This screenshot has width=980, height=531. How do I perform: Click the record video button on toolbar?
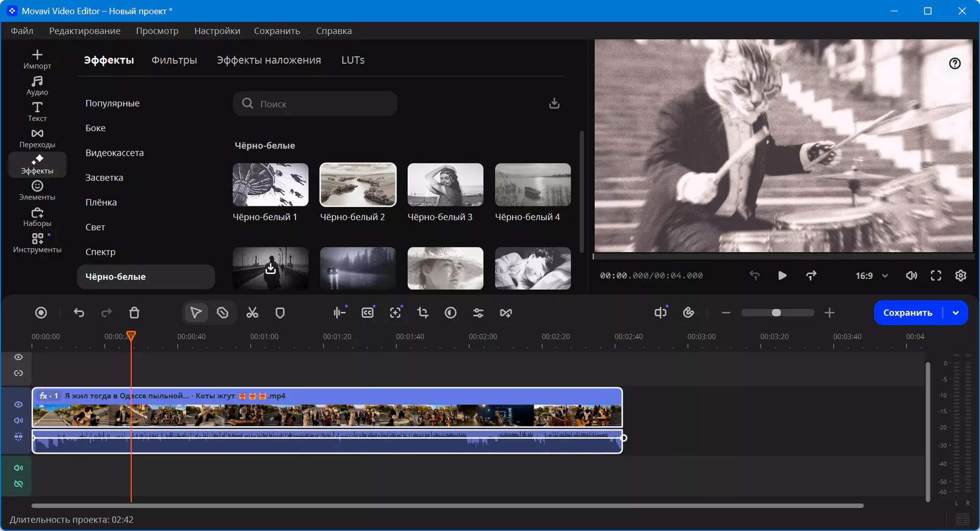[x=41, y=313]
